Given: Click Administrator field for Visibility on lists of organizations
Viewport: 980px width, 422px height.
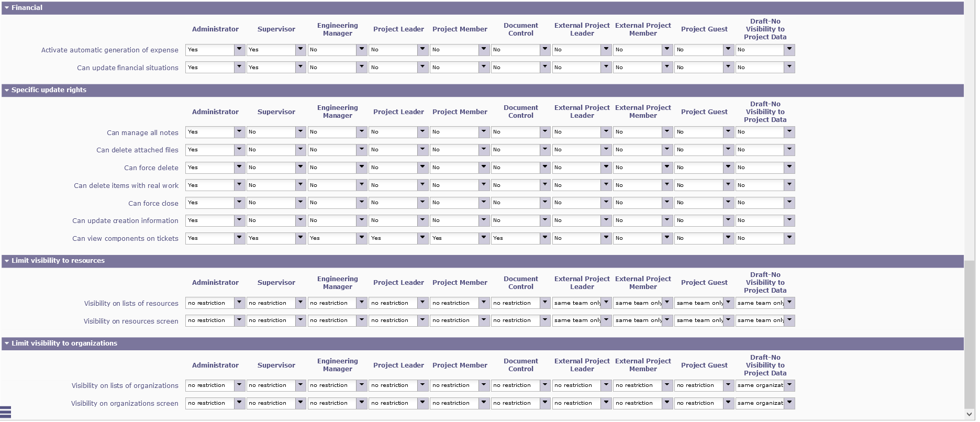Looking at the screenshot, I should click(x=210, y=385).
